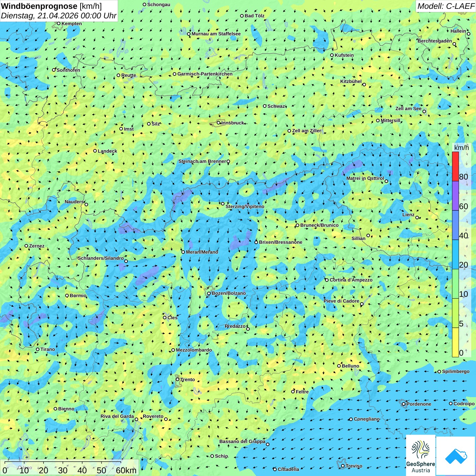Click the red legend color above 80
476x476 pixels.
click(455, 166)
